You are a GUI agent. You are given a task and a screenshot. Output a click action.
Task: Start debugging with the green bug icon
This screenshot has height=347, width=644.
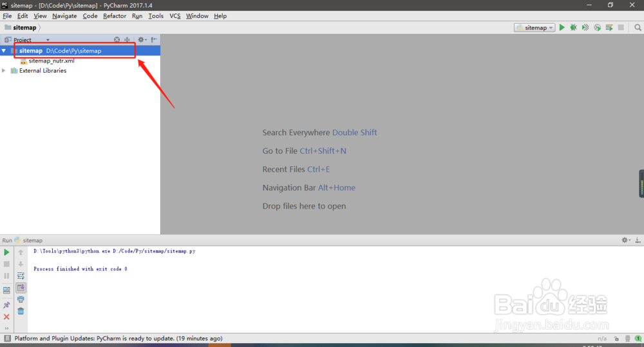tap(573, 28)
